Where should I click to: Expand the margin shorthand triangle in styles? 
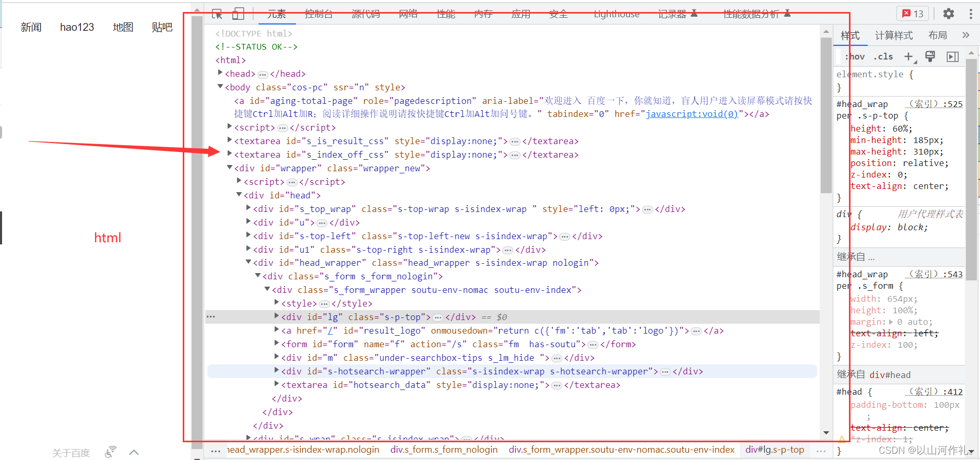pyautogui.click(x=891, y=322)
